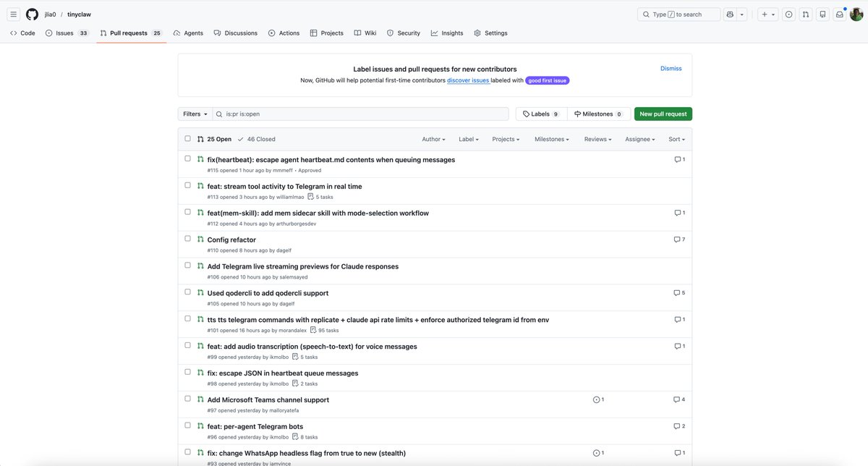Go to the GitHub home logo
The height and width of the screenshot is (466, 868).
click(32, 14)
